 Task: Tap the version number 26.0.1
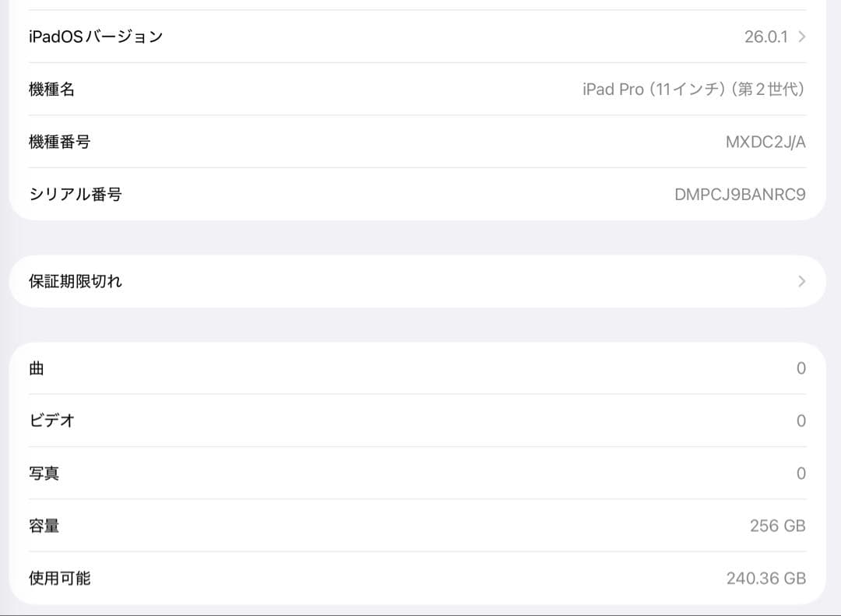766,36
